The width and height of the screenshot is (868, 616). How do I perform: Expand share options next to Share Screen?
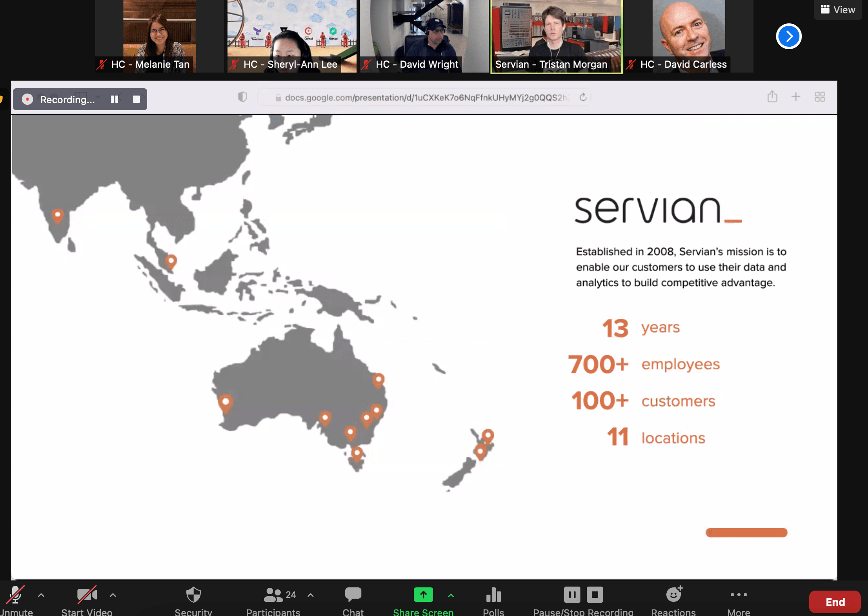451,595
